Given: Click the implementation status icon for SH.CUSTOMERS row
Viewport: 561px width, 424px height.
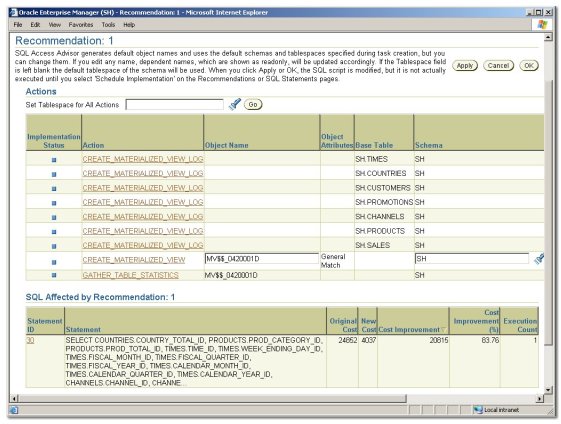Looking at the screenshot, I should 54,189.
